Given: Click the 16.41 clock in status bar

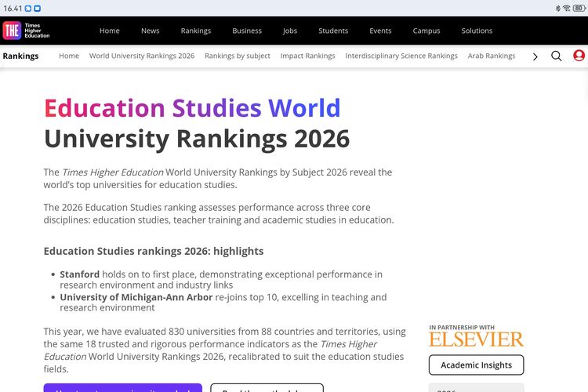Looking at the screenshot, I should coord(13,9).
